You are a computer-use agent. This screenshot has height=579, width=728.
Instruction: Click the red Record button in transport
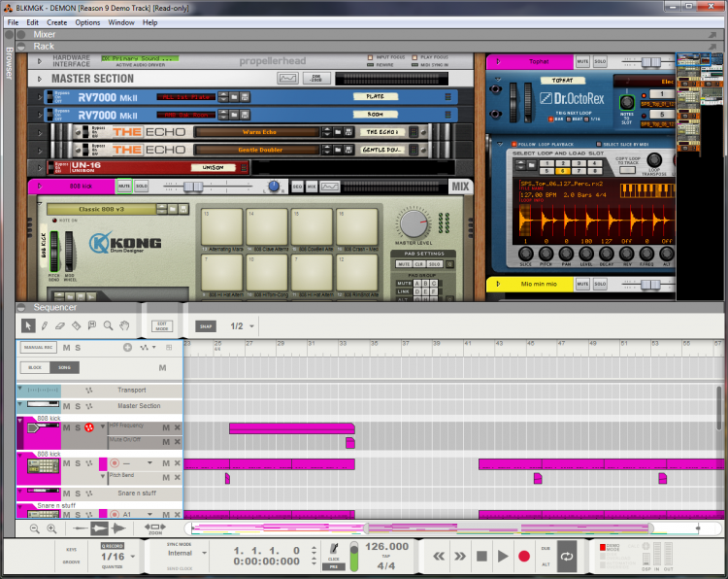pyautogui.click(x=524, y=557)
